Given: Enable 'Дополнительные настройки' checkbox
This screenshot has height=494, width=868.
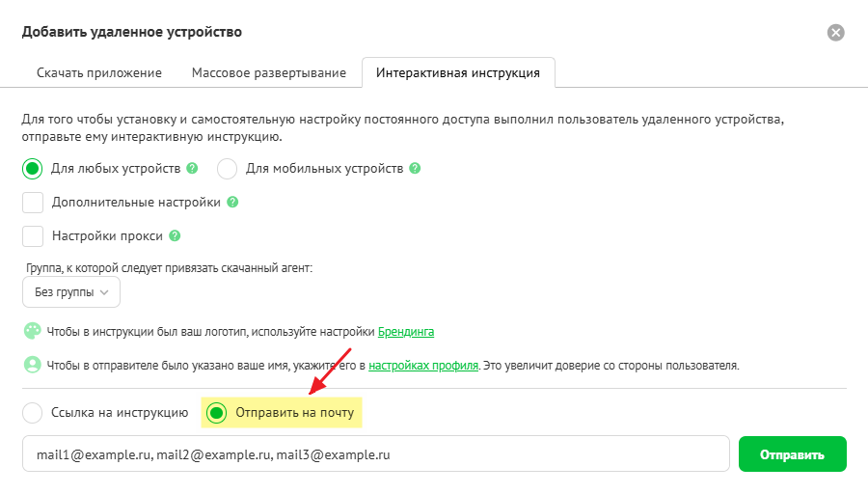Looking at the screenshot, I should click(33, 203).
